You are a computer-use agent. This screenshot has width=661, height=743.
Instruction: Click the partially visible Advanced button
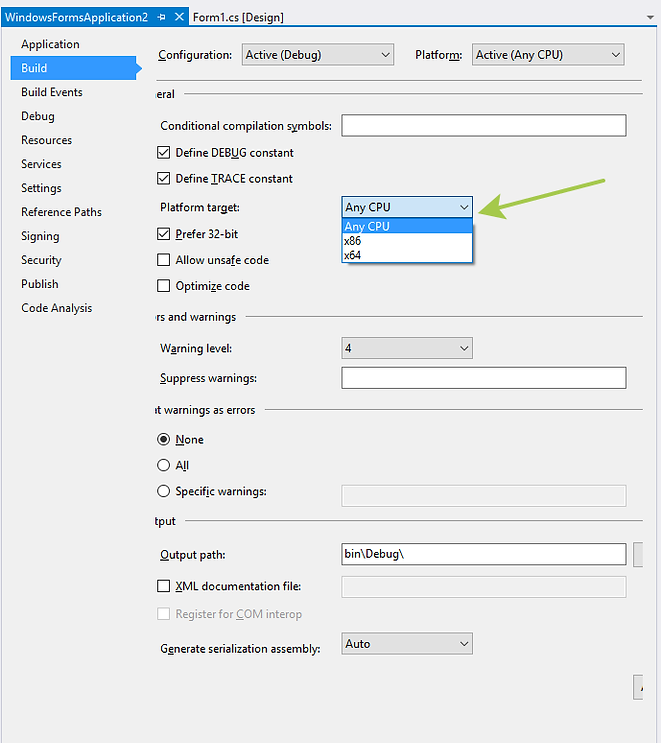(x=638, y=687)
